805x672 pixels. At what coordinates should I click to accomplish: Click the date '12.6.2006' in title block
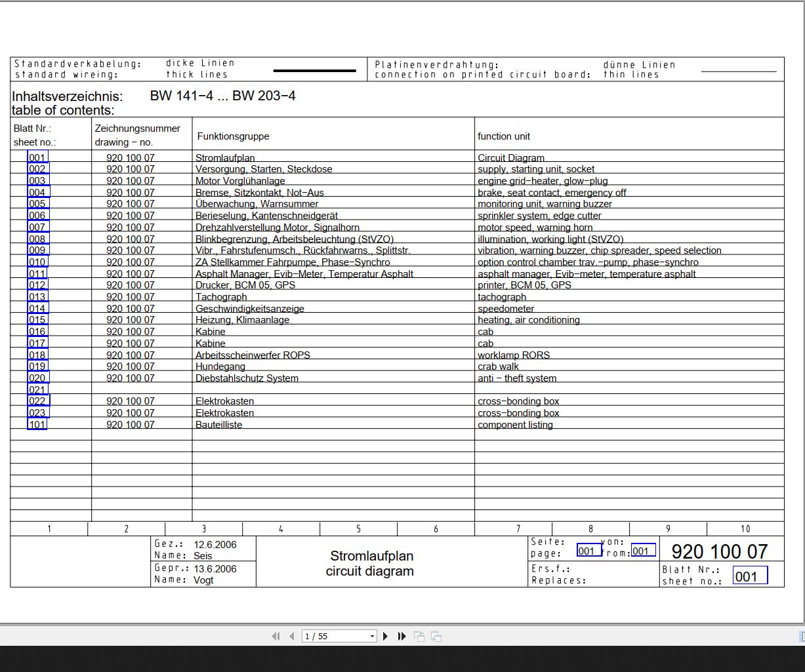pos(215,545)
